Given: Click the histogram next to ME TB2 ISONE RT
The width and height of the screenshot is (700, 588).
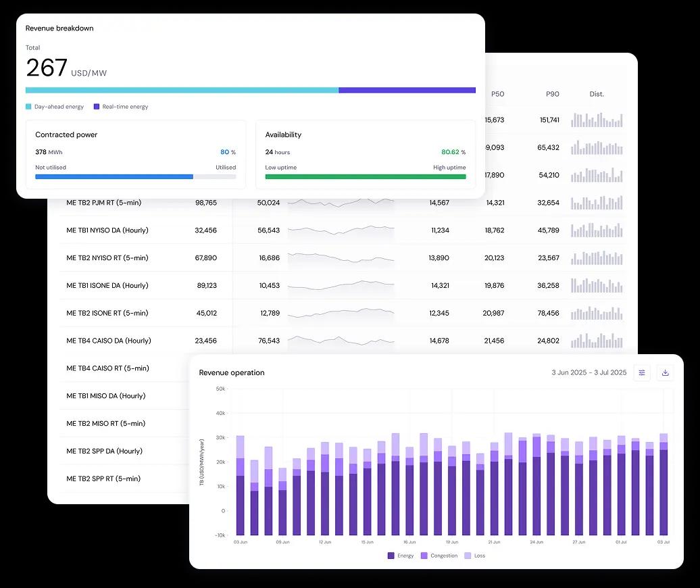Looking at the screenshot, I should pos(597,313).
